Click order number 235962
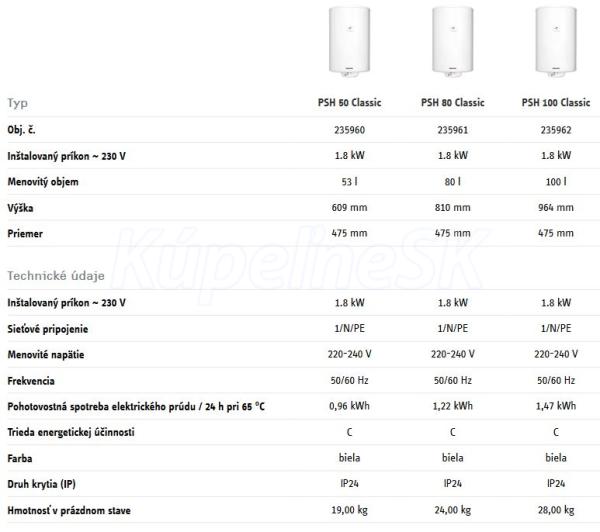Image resolution: width=600 pixels, height=532 pixels. 556,130
